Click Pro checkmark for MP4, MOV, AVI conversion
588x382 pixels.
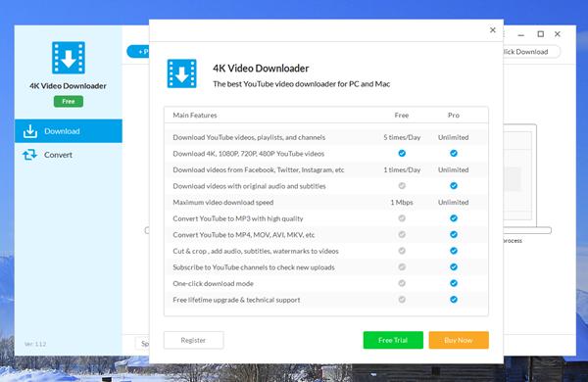[x=454, y=234]
